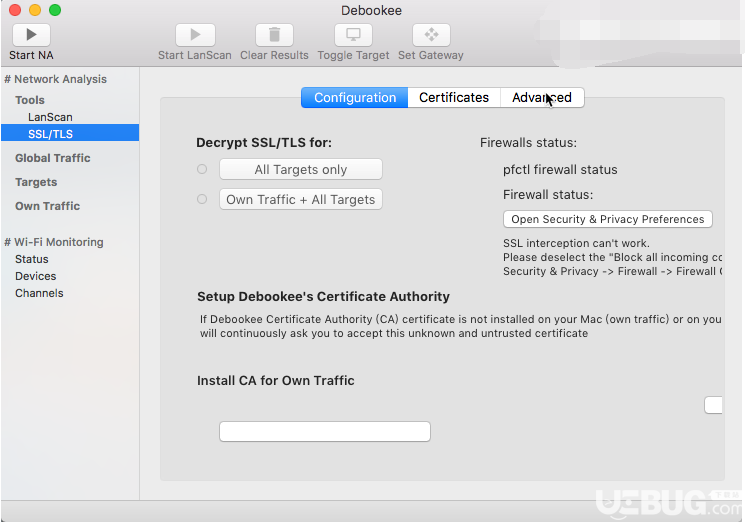Image resolution: width=745 pixels, height=524 pixels.
Task: Click the Start NA play icon
Action: pyautogui.click(x=31, y=35)
